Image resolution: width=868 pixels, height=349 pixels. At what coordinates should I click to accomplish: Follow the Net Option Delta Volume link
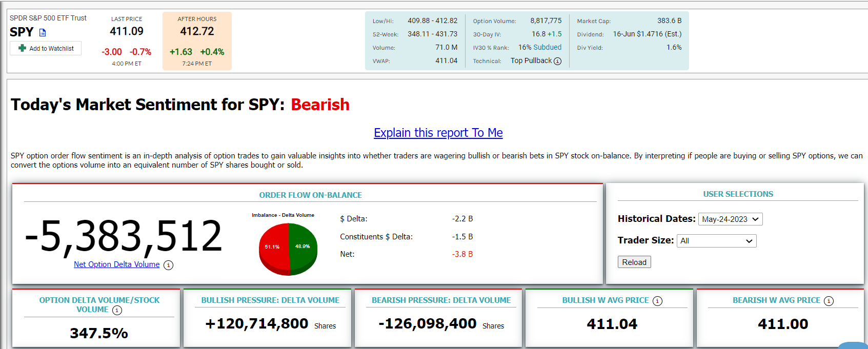(117, 264)
